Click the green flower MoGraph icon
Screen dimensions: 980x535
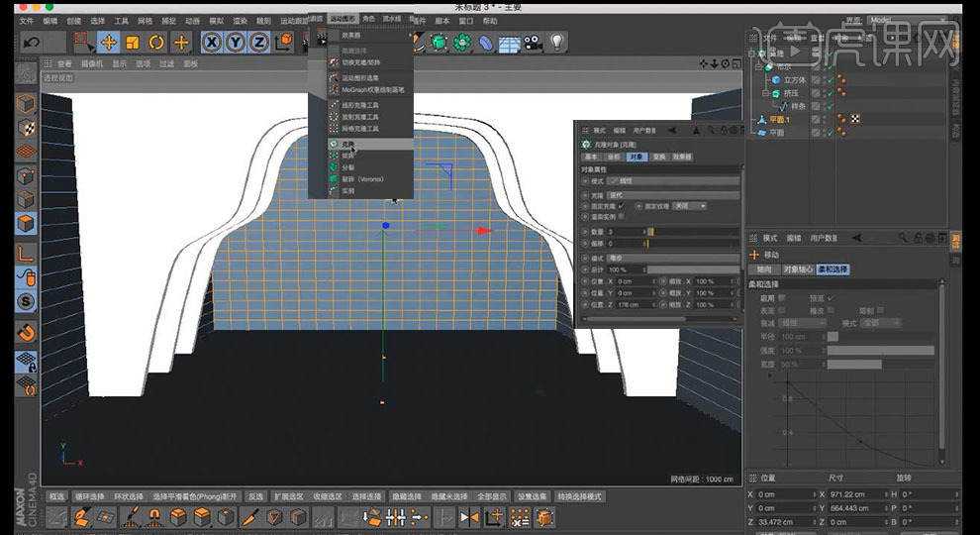coord(462,43)
